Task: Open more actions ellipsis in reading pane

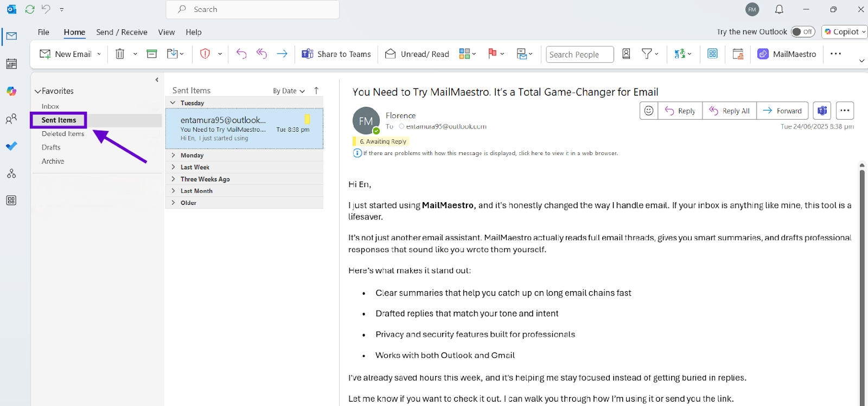Action: [x=845, y=111]
